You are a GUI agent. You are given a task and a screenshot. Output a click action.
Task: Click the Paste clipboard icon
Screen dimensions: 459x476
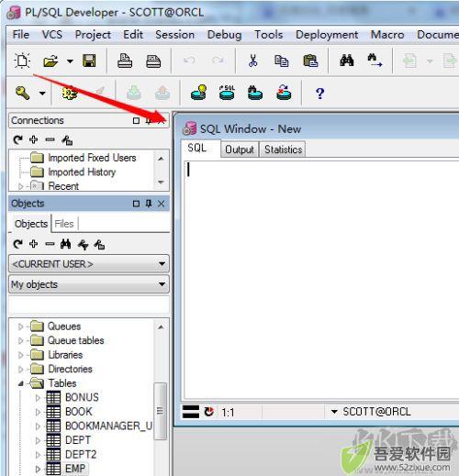point(310,61)
